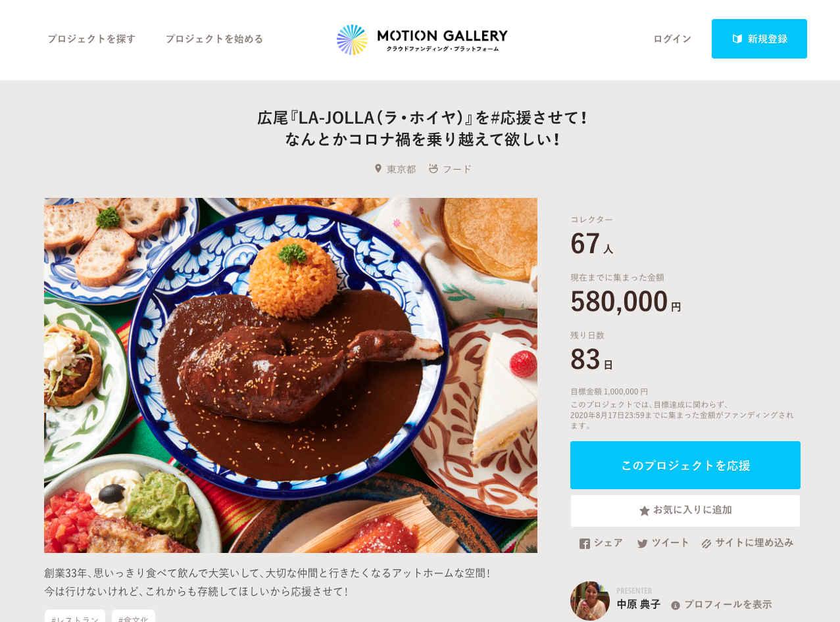840x622 pixels.
Task: Click presenter 中原 典子 avatar photo
Action: 590,601
